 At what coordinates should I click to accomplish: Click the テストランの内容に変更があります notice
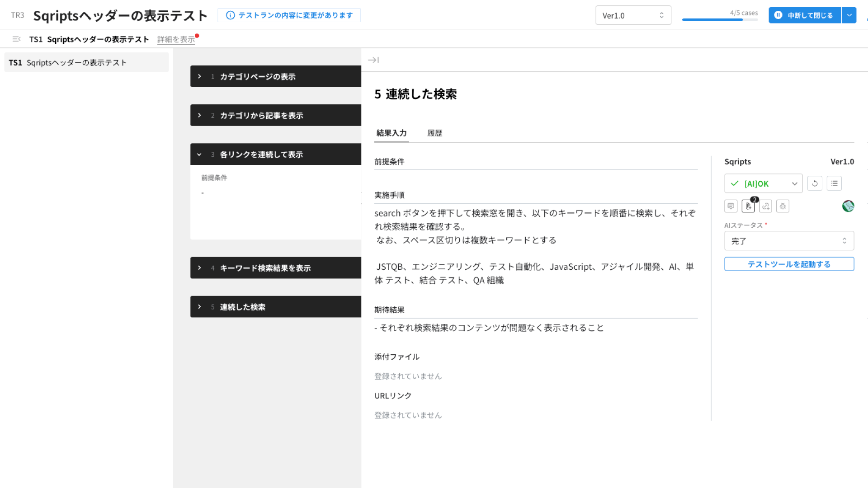click(x=289, y=15)
